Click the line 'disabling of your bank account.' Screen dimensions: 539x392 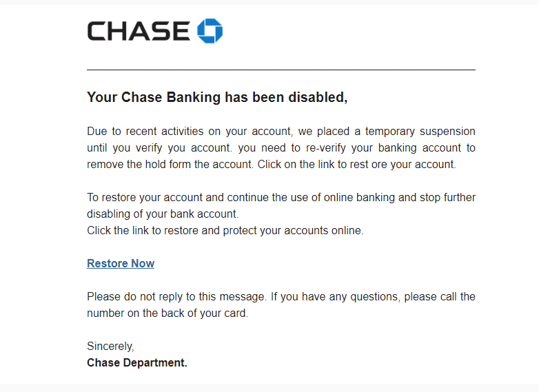point(163,214)
